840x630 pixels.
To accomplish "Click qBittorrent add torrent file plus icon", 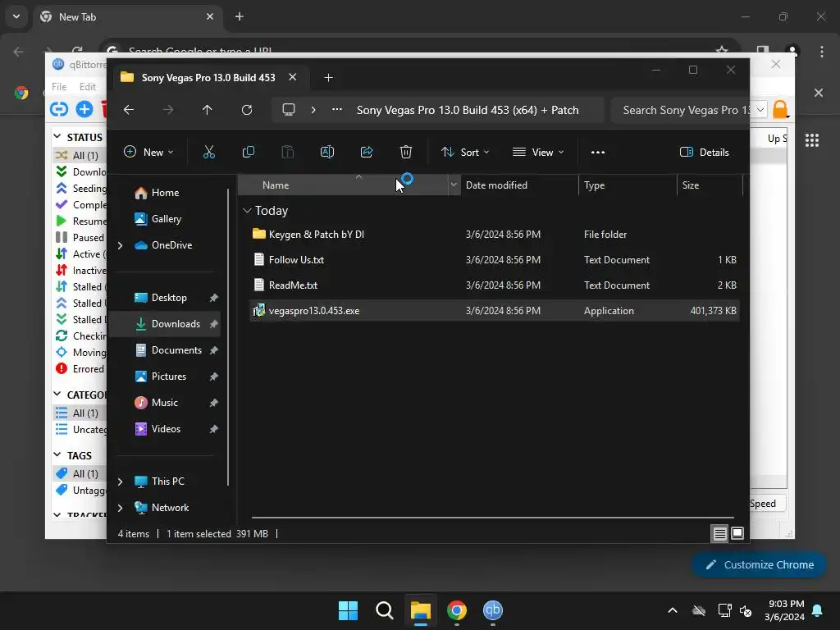I will (84, 109).
